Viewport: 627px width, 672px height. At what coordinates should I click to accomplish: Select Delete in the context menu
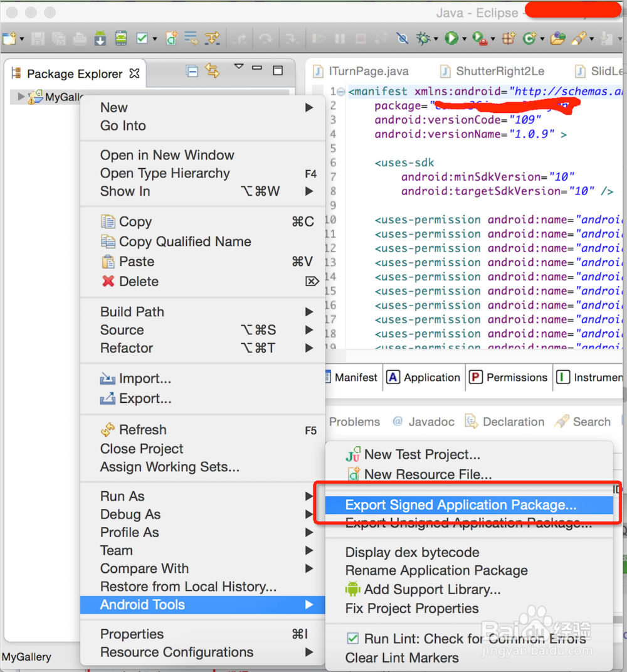click(x=203, y=282)
